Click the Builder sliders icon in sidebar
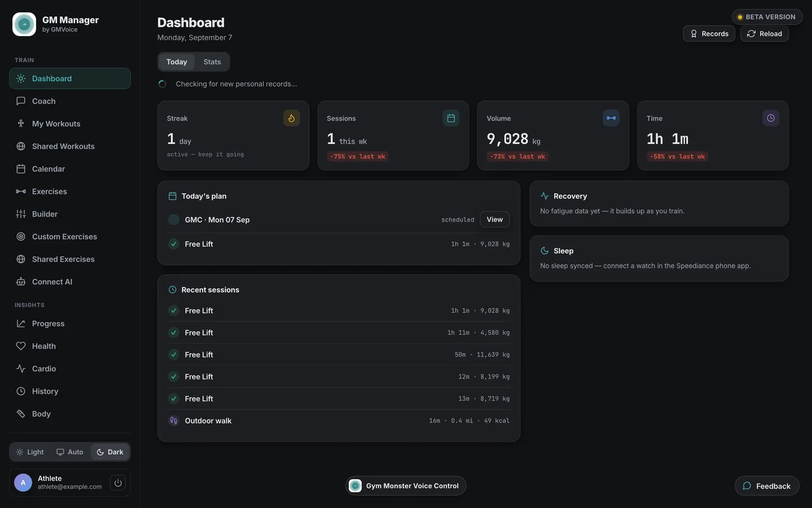Viewport: 812px width, 508px height. coord(21,214)
